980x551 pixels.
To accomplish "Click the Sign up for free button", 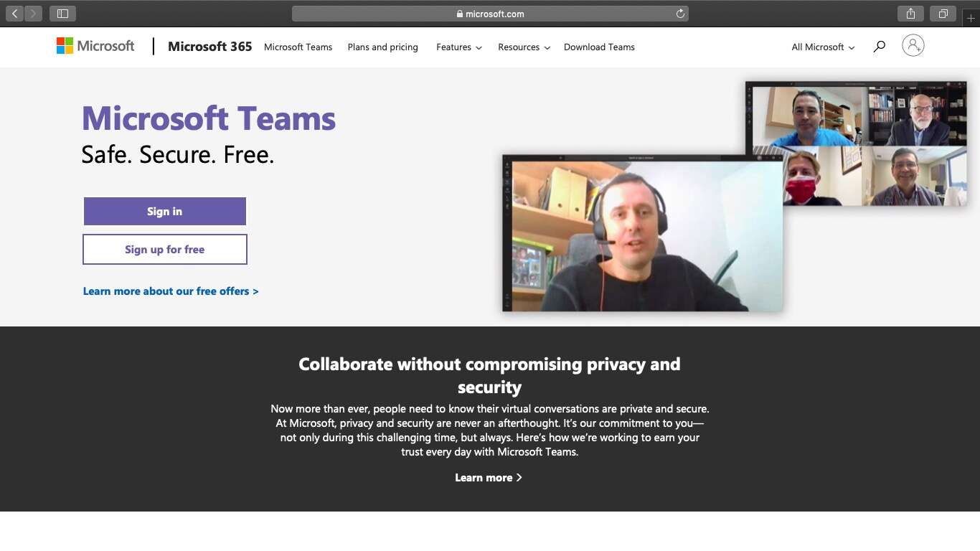I will (164, 249).
